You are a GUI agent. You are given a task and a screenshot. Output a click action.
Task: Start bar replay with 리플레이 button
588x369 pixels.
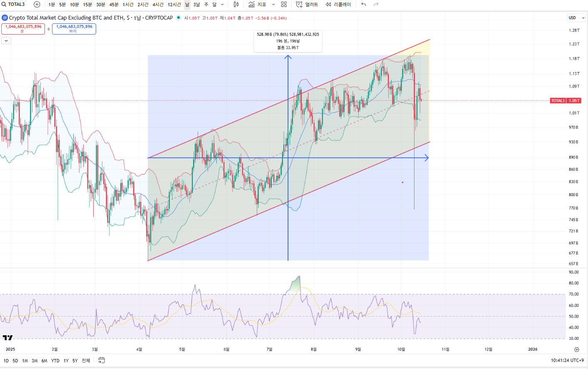[338, 5]
